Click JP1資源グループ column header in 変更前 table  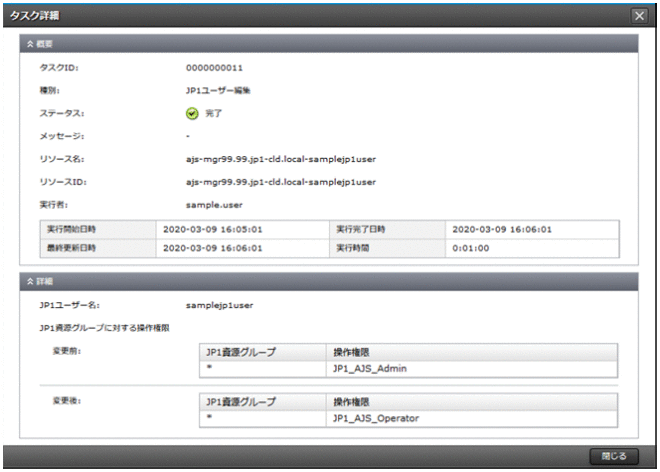coord(263,352)
